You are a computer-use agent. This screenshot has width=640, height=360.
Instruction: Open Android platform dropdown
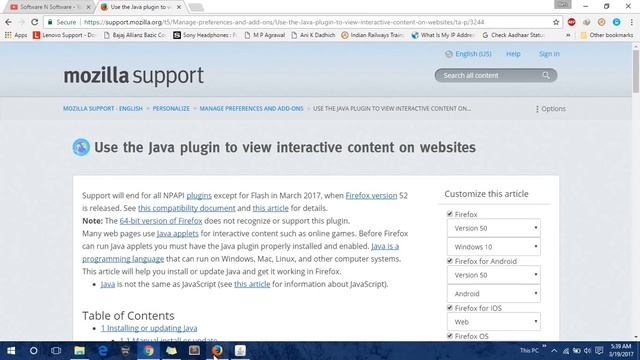tap(493, 293)
